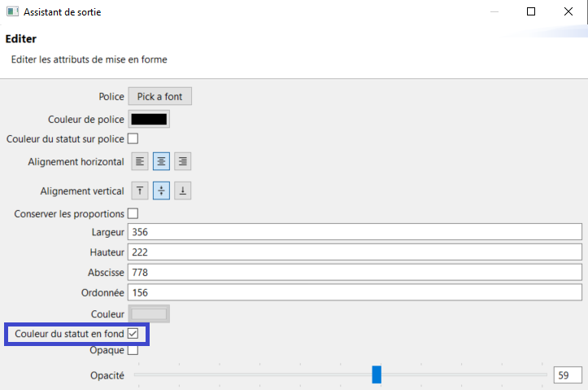Click into the Ordonnée field showing 156
588x390 pixels.
pos(355,292)
